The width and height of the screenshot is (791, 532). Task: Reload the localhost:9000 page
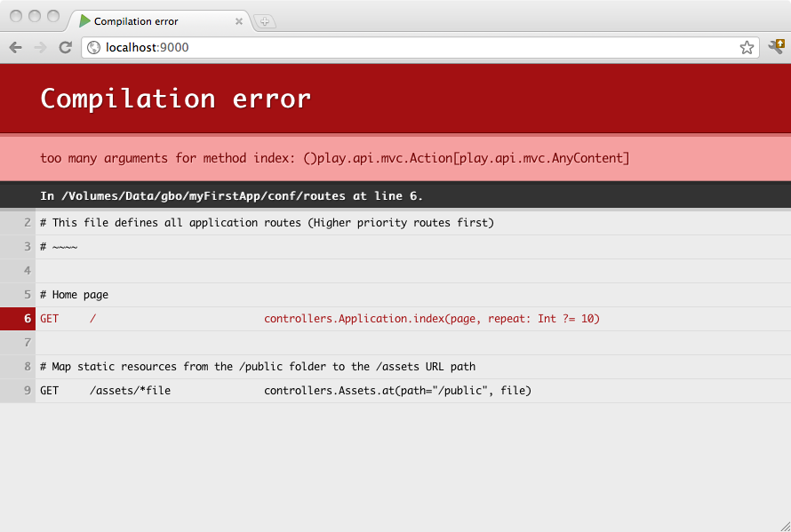click(x=65, y=48)
